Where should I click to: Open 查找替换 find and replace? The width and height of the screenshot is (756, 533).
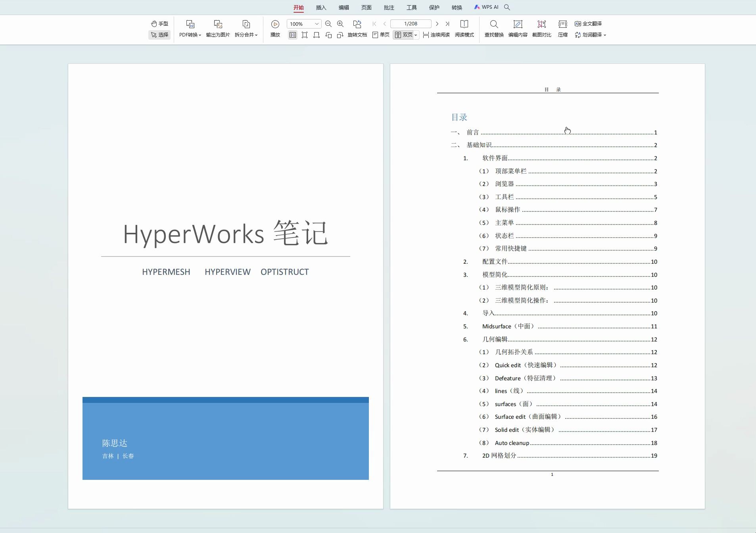click(x=494, y=29)
